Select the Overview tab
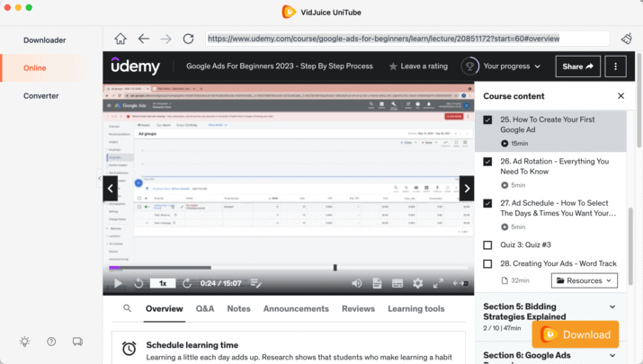 click(165, 308)
